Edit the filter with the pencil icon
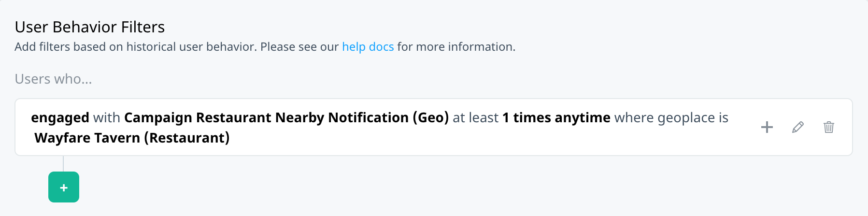 point(798,127)
